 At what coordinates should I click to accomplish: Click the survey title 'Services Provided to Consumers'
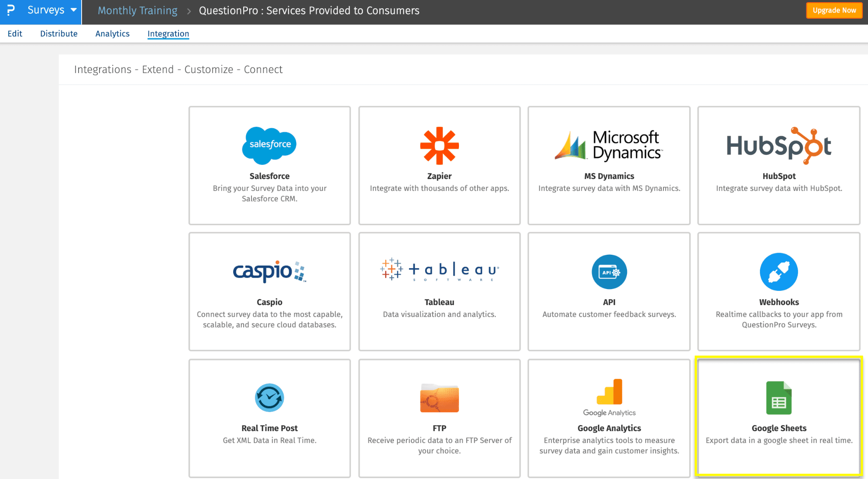343,10
